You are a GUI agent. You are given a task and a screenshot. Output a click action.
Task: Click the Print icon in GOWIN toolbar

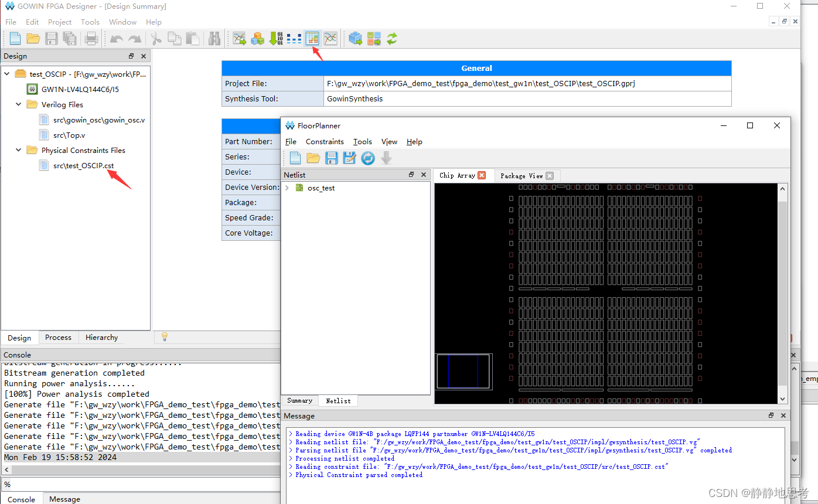91,39
